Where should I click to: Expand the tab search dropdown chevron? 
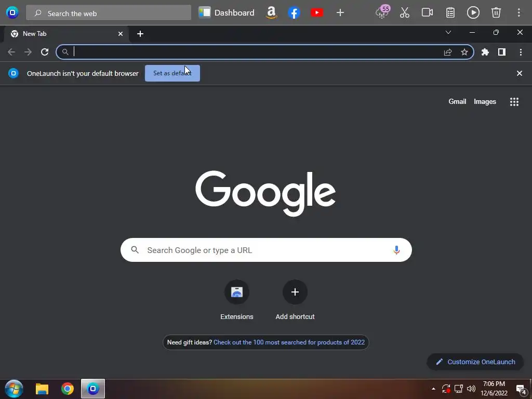(x=448, y=33)
